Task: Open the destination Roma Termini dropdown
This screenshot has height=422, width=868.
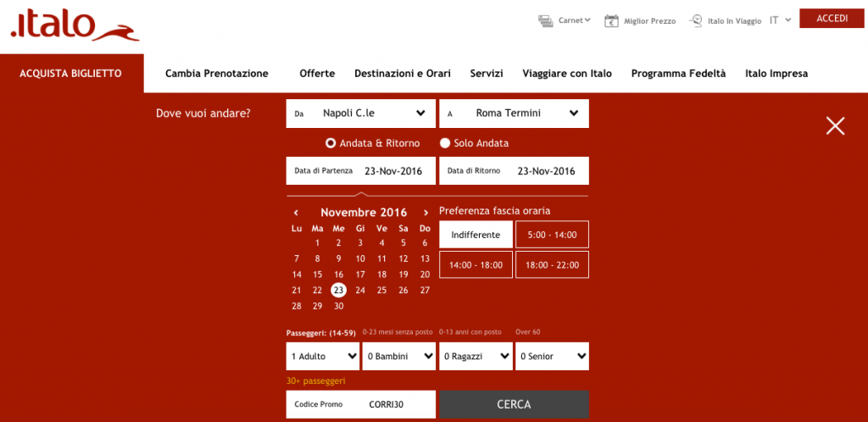Action: (x=514, y=113)
